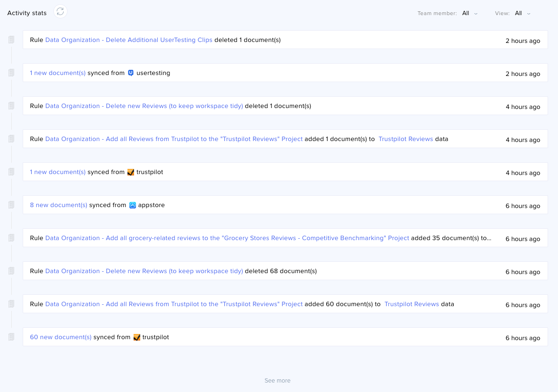
Task: Open the 60 new document(s) link
Action: pyautogui.click(x=60, y=337)
